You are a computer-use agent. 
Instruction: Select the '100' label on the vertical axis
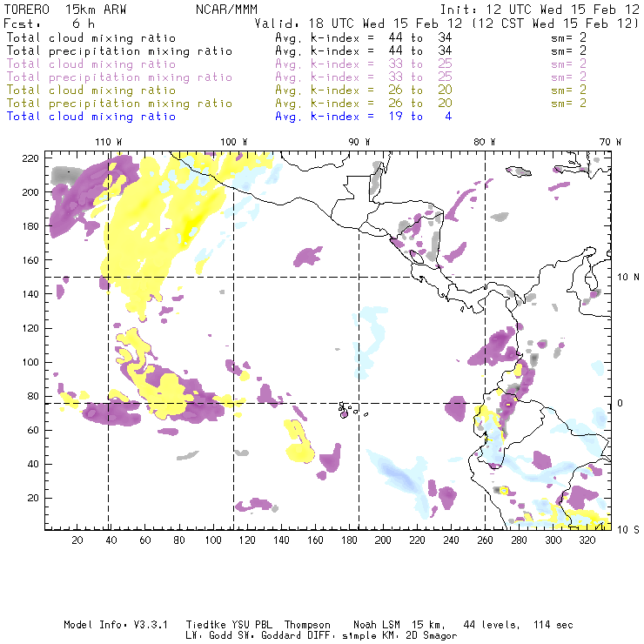click(30, 362)
